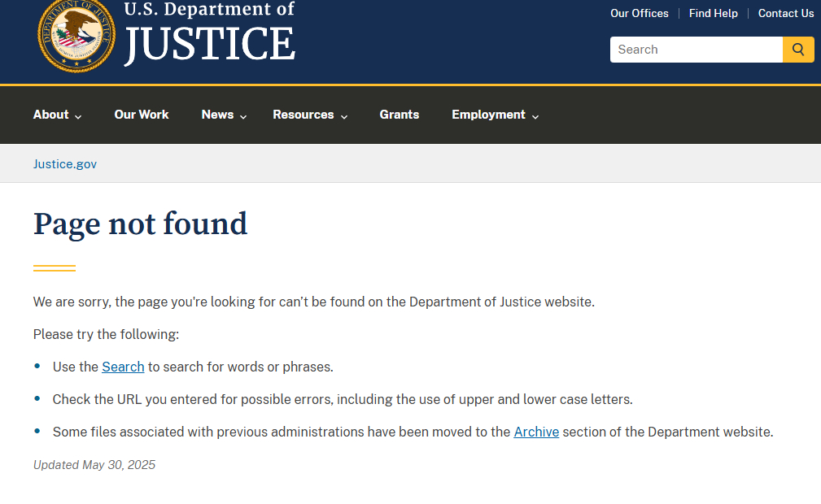Screen dimensions: 821x504
Task: Select Grants in the navigation bar
Action: [x=400, y=115]
